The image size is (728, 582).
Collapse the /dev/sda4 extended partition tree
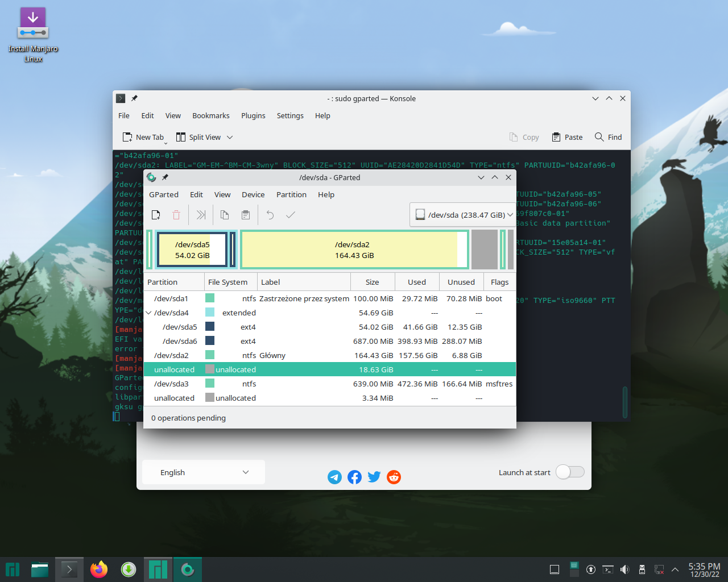point(149,313)
